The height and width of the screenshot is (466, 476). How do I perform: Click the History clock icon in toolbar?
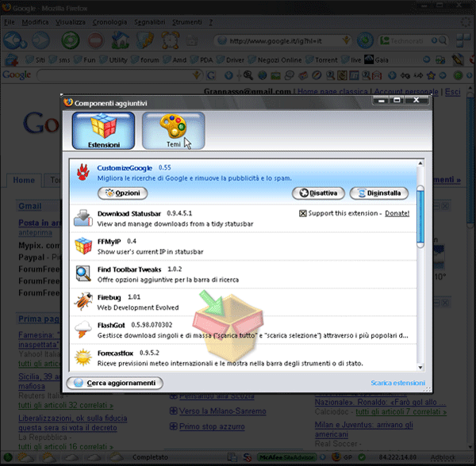pyautogui.click(x=170, y=40)
